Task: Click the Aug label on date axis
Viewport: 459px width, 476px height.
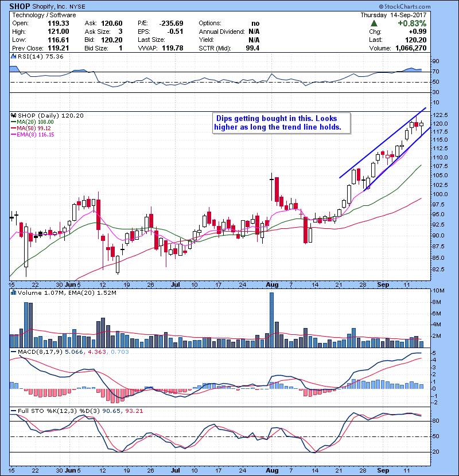Action: tap(271, 284)
